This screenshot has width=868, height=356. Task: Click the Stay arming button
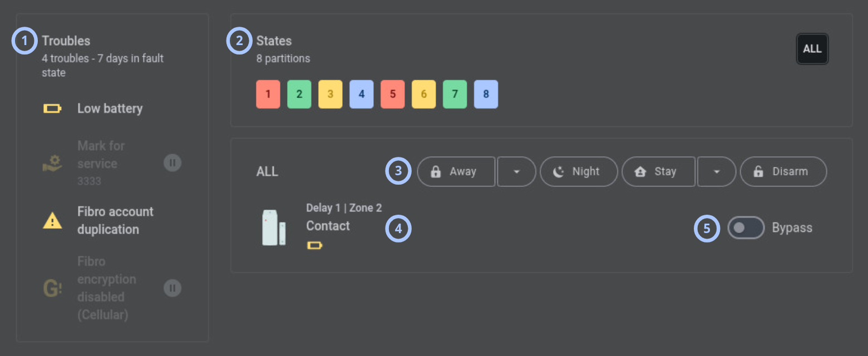click(658, 171)
